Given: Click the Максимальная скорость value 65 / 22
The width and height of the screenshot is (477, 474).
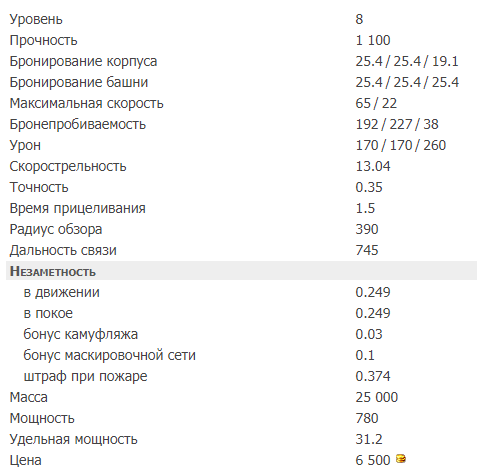Looking at the screenshot, I should (376, 103).
